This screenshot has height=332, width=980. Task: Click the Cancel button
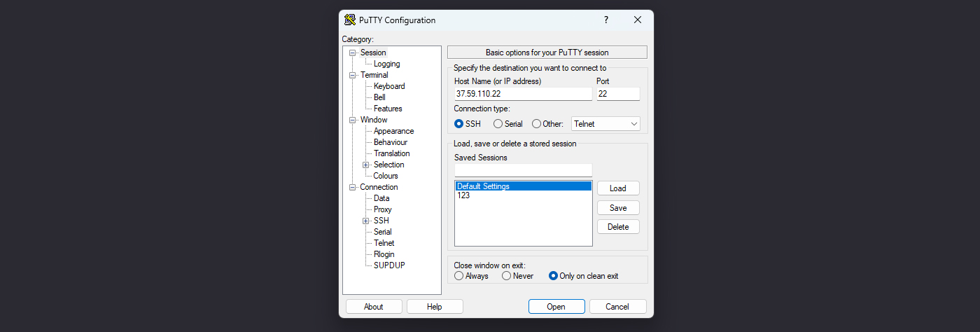click(x=617, y=307)
